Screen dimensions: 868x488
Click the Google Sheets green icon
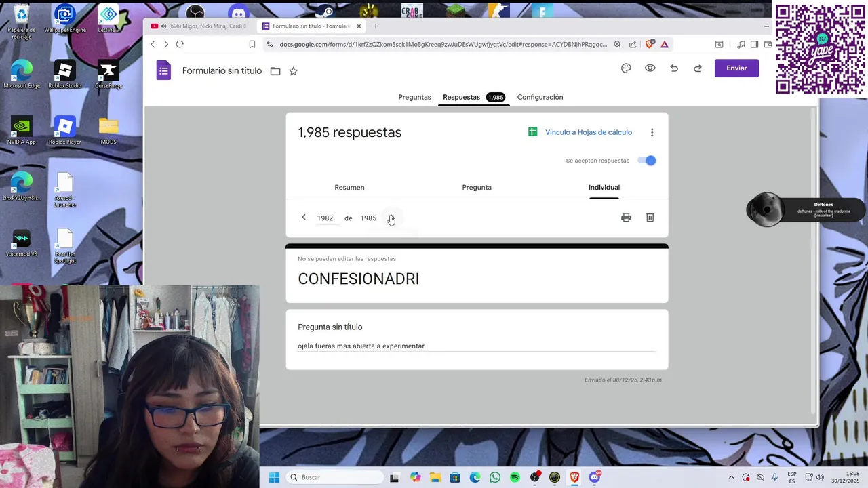(533, 132)
